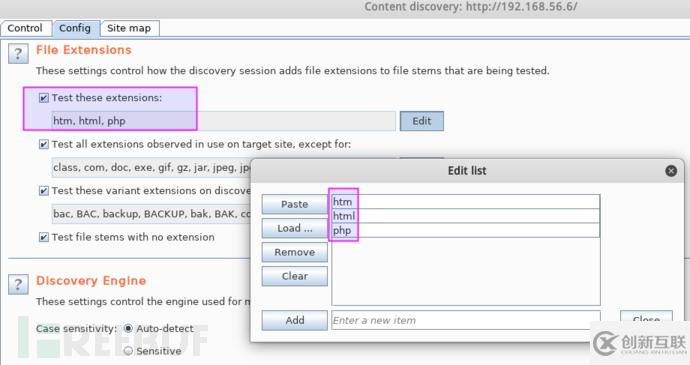Close the Edit list dialog

[x=671, y=171]
